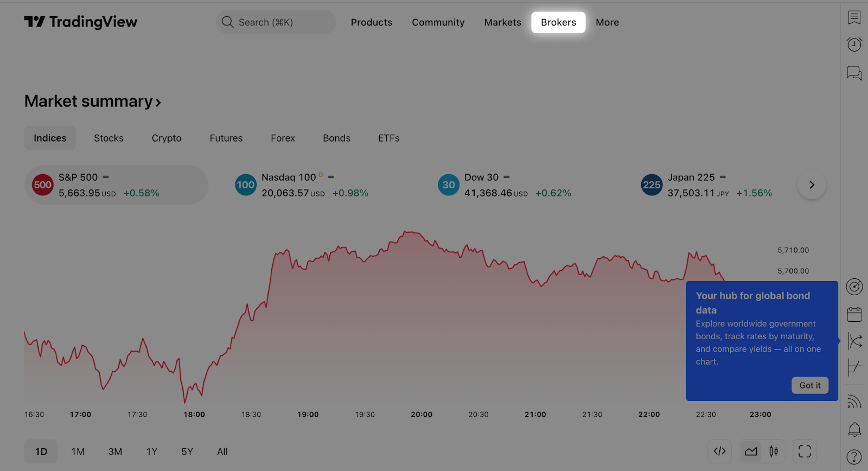Open the Markets menu

click(x=503, y=22)
